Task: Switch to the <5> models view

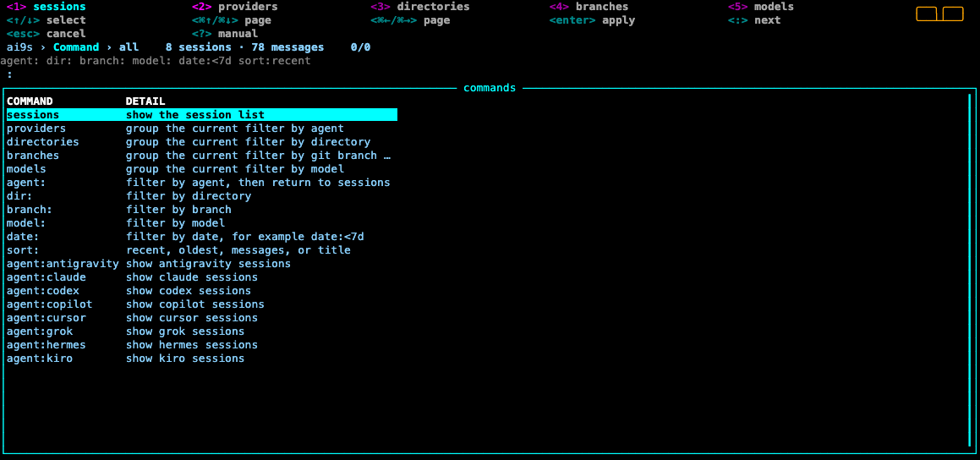Action: [761, 7]
